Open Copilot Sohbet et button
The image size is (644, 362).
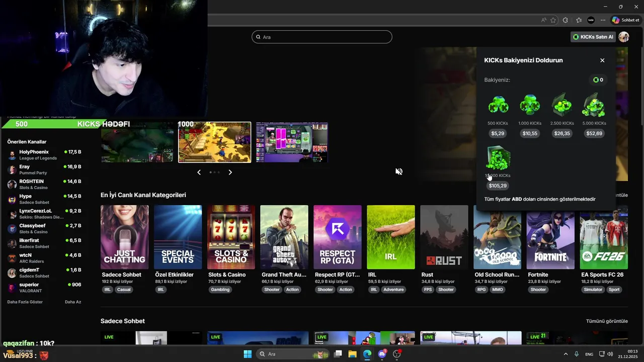(x=625, y=20)
